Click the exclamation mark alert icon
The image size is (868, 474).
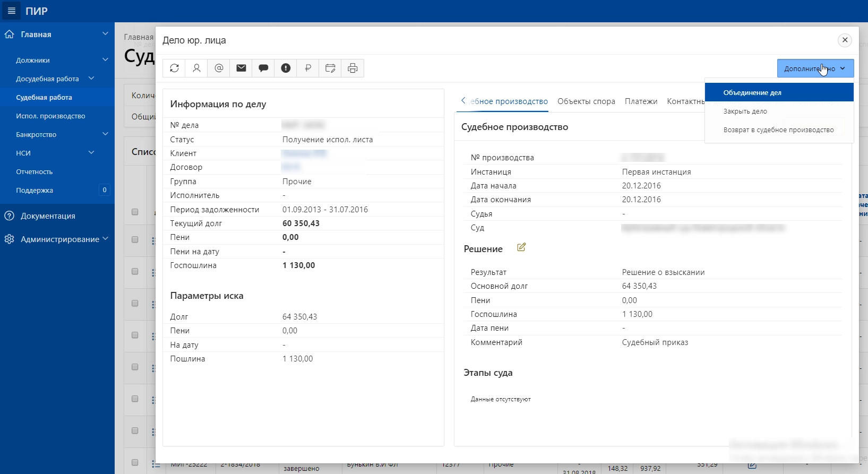click(286, 68)
